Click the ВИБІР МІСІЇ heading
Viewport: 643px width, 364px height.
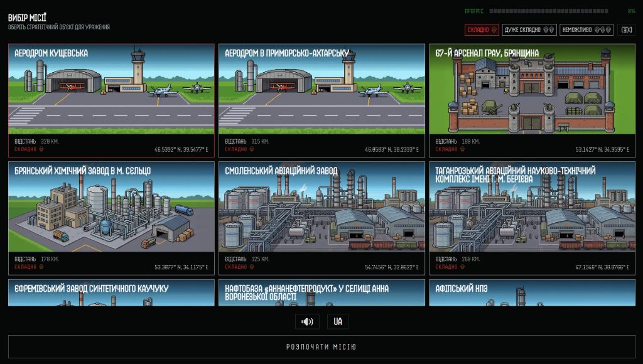tap(27, 18)
